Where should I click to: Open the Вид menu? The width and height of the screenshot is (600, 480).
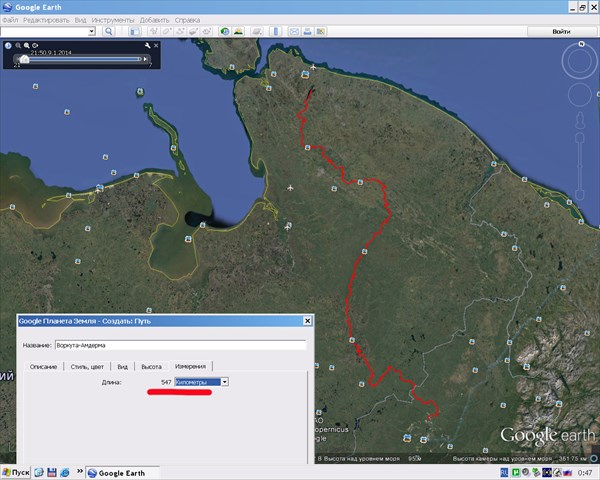[80, 20]
